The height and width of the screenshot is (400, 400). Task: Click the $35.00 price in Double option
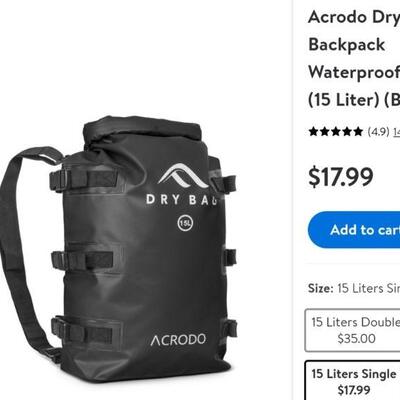click(356, 339)
